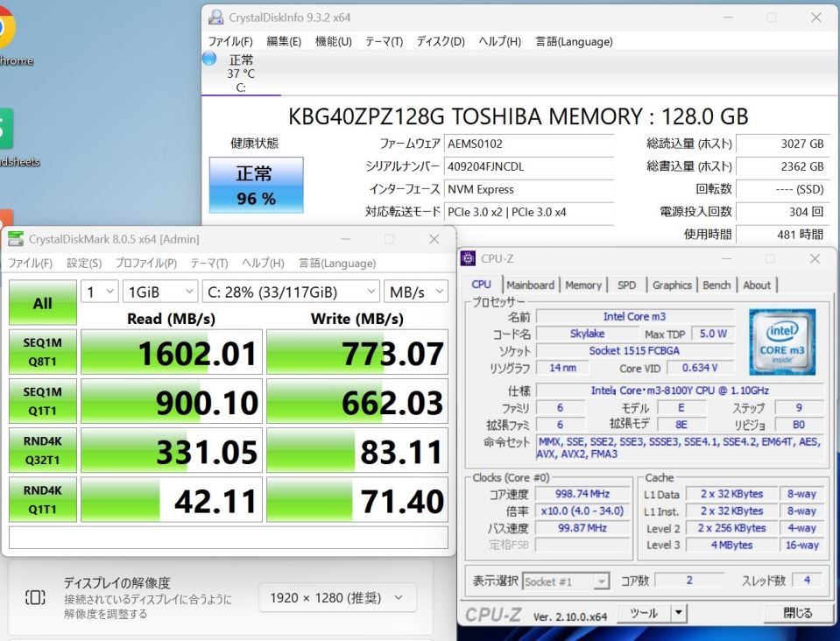
Task: Open 言語(Language) menu in CrystalDiskMark
Action: click(337, 263)
